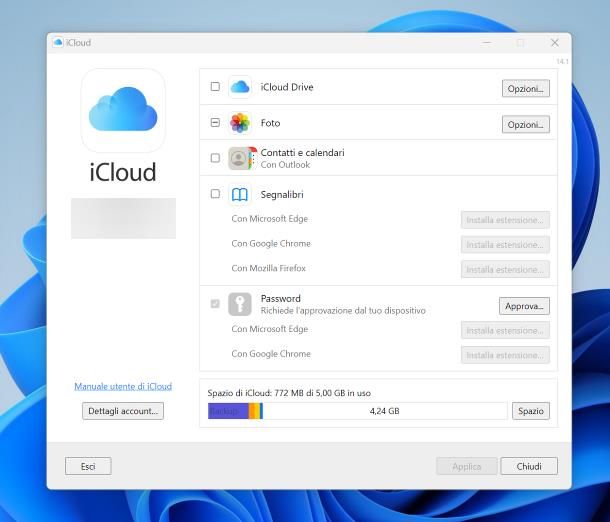Click the small iCloud title bar icon
This screenshot has width=610, height=522.
(58, 43)
